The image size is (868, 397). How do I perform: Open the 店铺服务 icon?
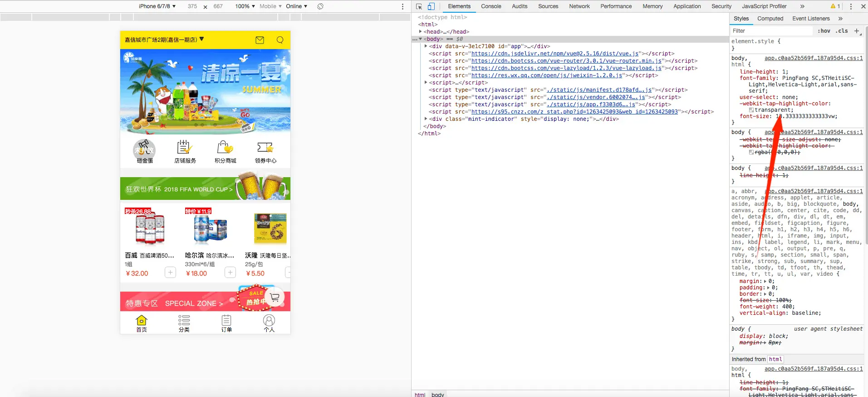(x=185, y=151)
